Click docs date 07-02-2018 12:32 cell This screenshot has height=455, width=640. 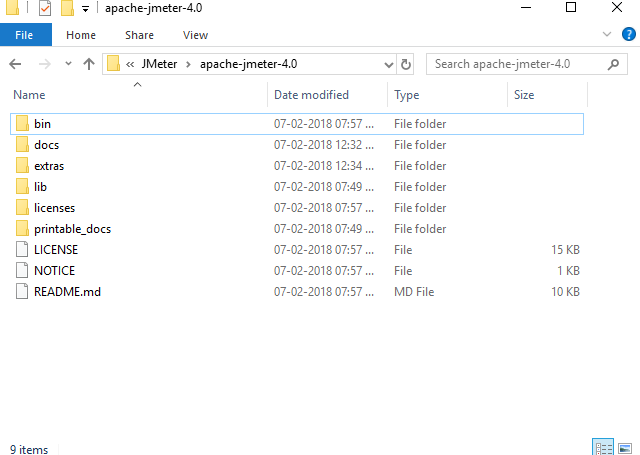pos(324,145)
